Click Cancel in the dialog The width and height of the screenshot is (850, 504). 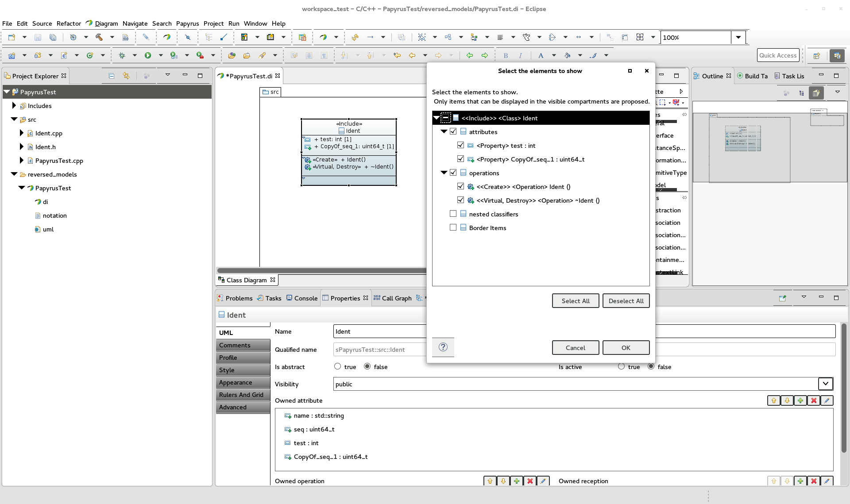[x=576, y=348]
